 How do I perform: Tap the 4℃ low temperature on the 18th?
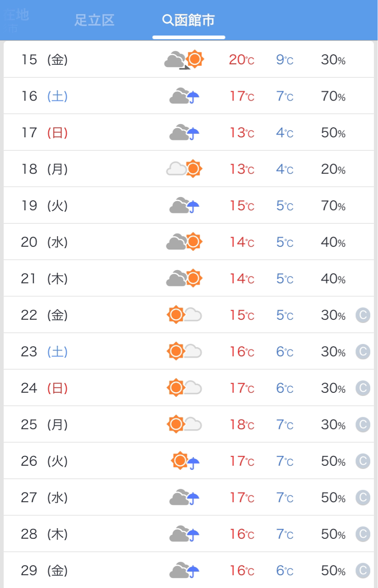coord(285,170)
